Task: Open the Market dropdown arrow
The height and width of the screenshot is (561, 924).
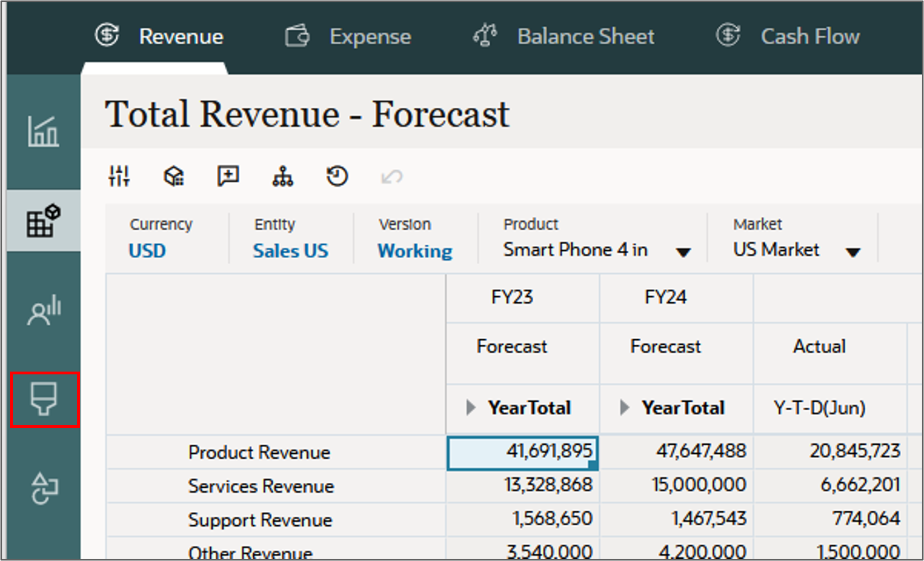Action: (x=852, y=253)
